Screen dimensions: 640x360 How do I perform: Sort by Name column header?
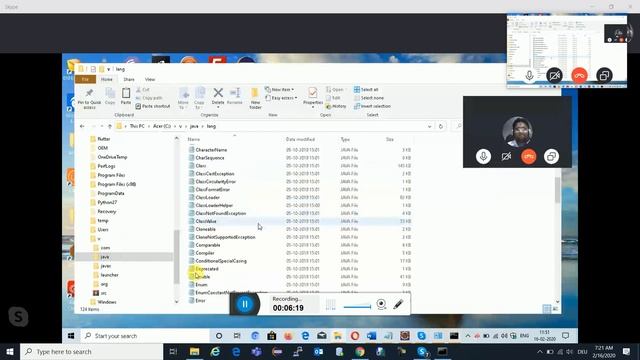click(193, 140)
